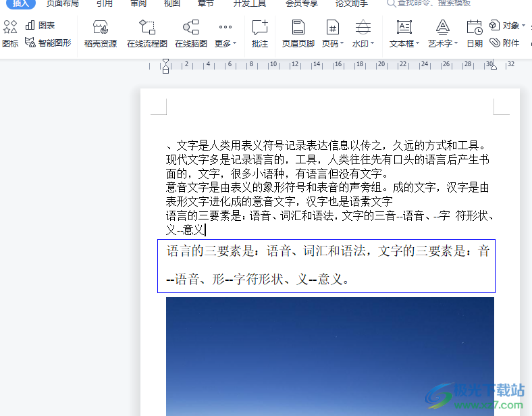This screenshot has height=416, width=532.
Task: Click the horizontal ruler at mark 16
Action: point(338,64)
